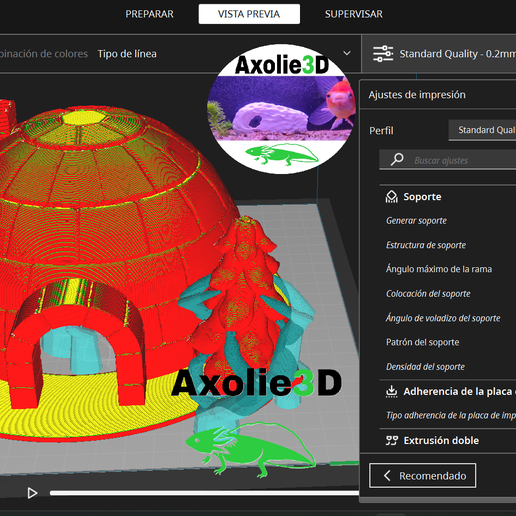
Task: Click the Soporte category icon
Action: click(x=391, y=197)
